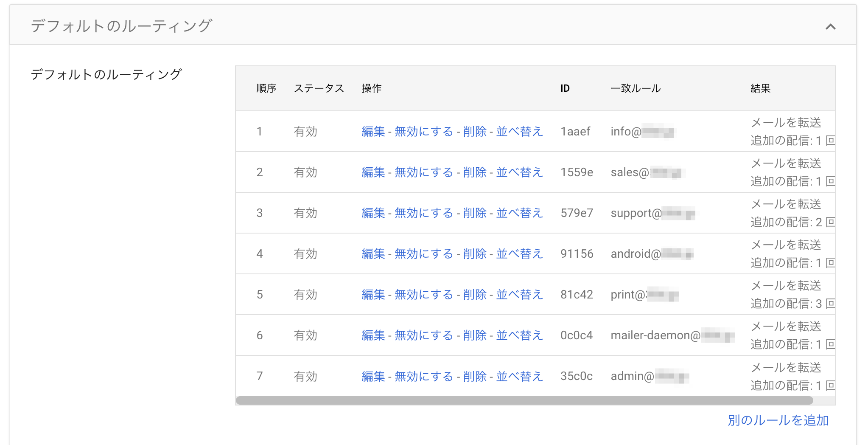Edit the support@ routing rule
Screen dimensions: 868x445
[x=372, y=213]
